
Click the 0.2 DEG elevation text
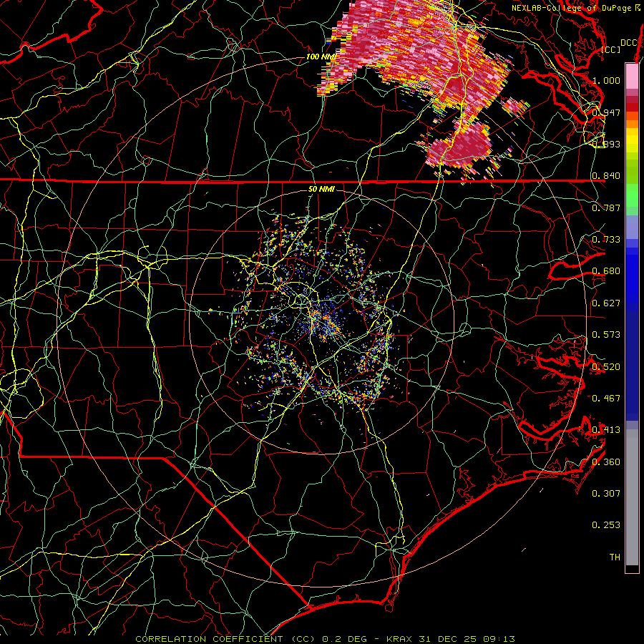click(x=346, y=639)
